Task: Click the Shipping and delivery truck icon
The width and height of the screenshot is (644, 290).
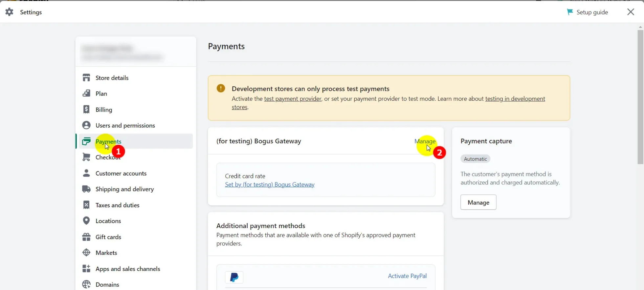Action: coord(86,189)
